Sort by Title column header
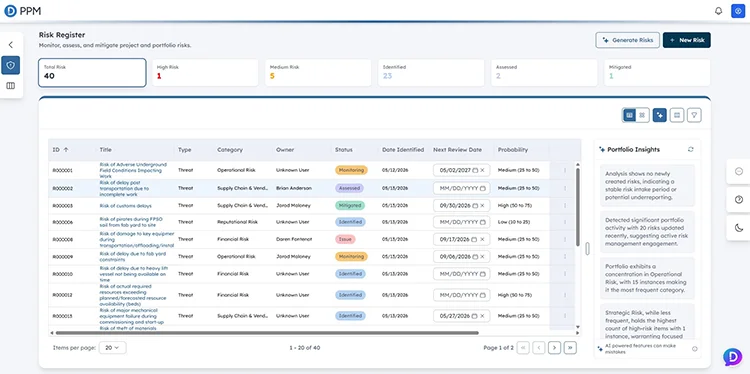The image size is (750, 374). coord(105,150)
